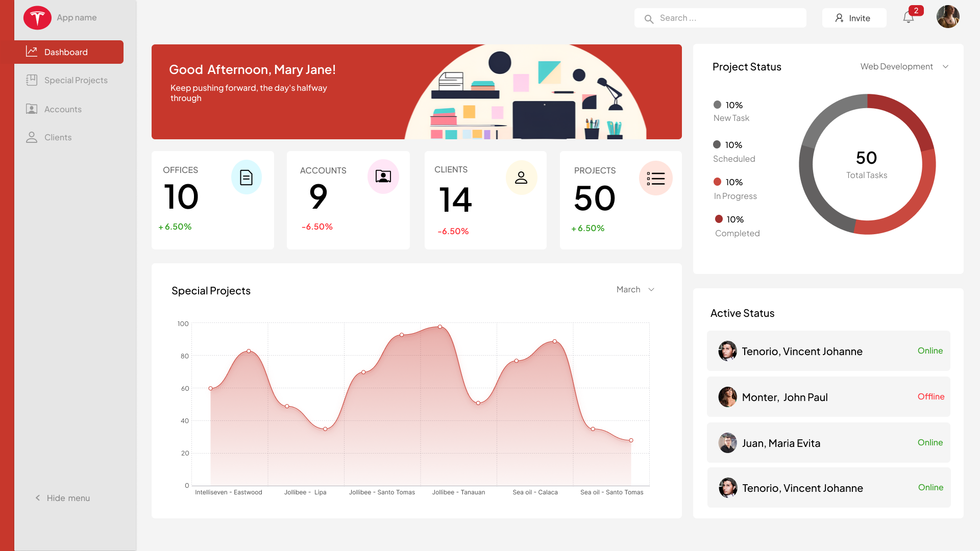Click the app logo in the sidebar

pyautogui.click(x=37, y=17)
